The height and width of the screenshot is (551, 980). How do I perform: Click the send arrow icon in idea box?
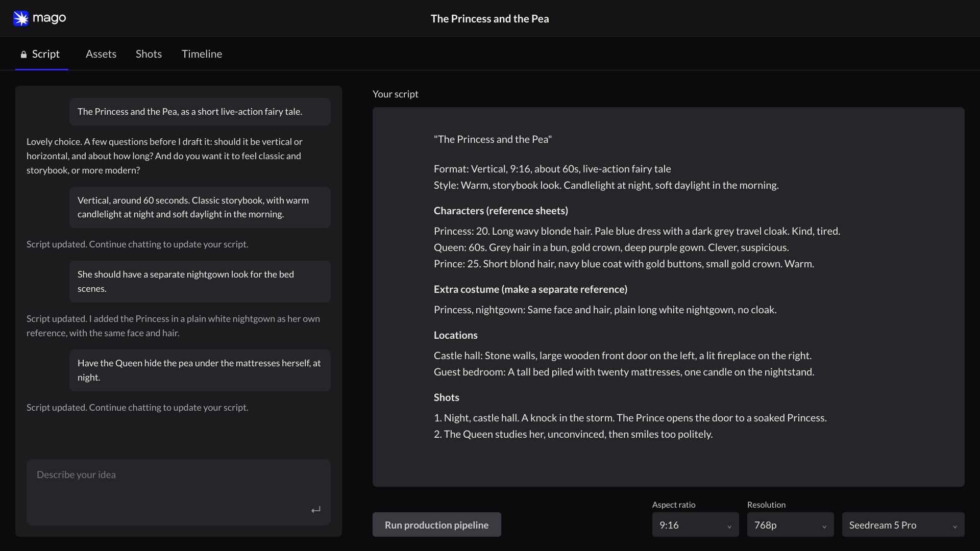(316, 510)
